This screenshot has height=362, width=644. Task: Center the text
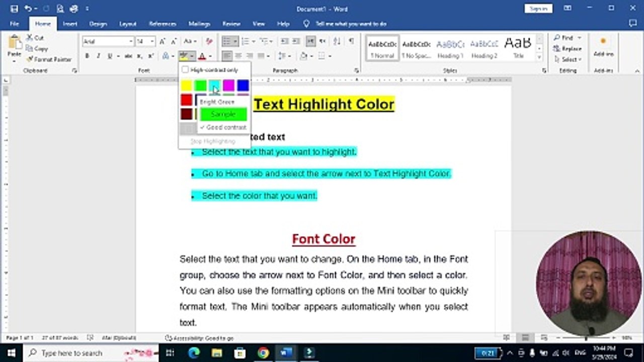click(x=238, y=56)
